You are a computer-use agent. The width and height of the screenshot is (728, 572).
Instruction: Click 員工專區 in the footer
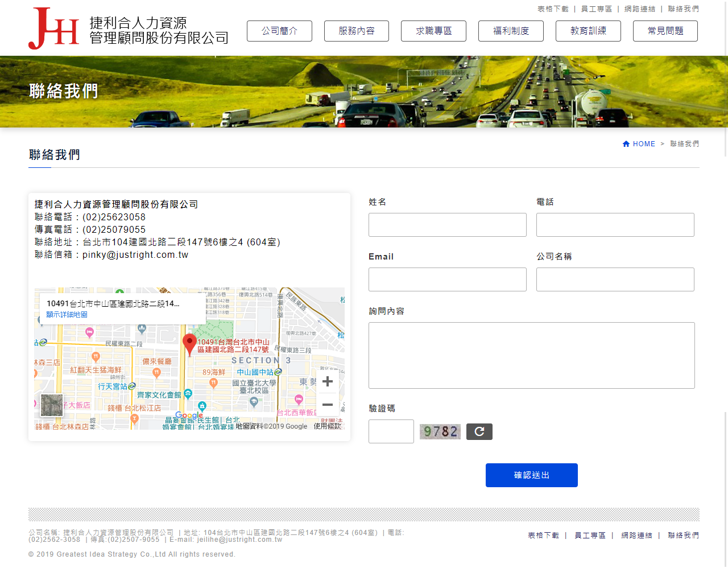590,536
